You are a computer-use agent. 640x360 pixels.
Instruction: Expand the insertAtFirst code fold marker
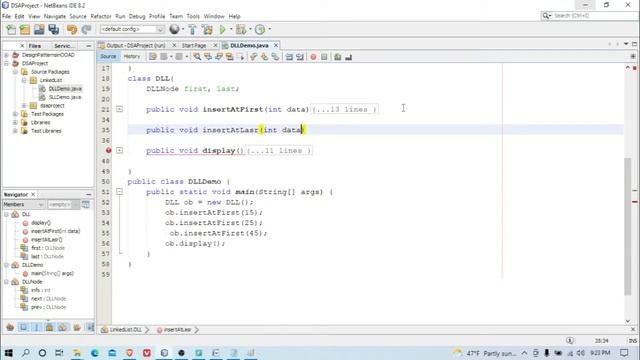[x=119, y=109]
